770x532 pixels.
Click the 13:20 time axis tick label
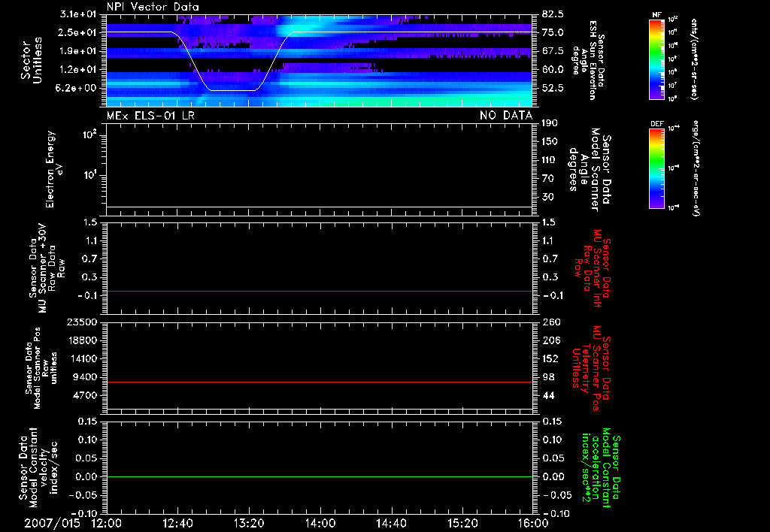click(249, 521)
